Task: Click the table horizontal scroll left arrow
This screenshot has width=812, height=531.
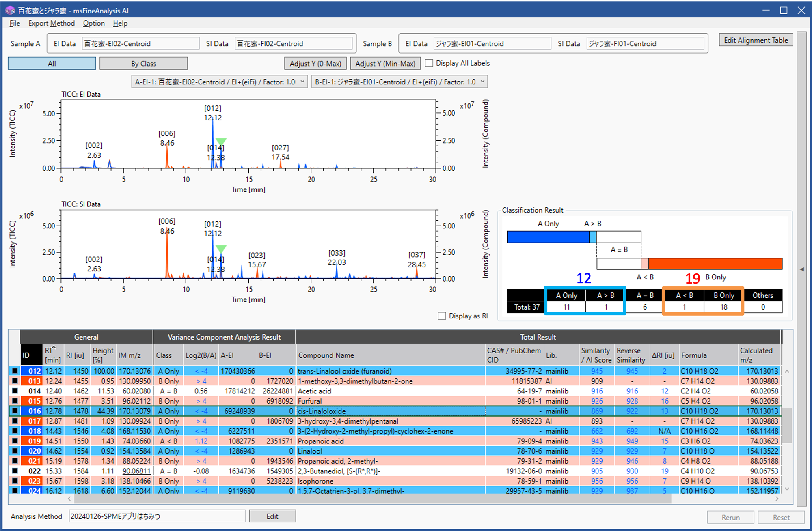Action: (69, 499)
